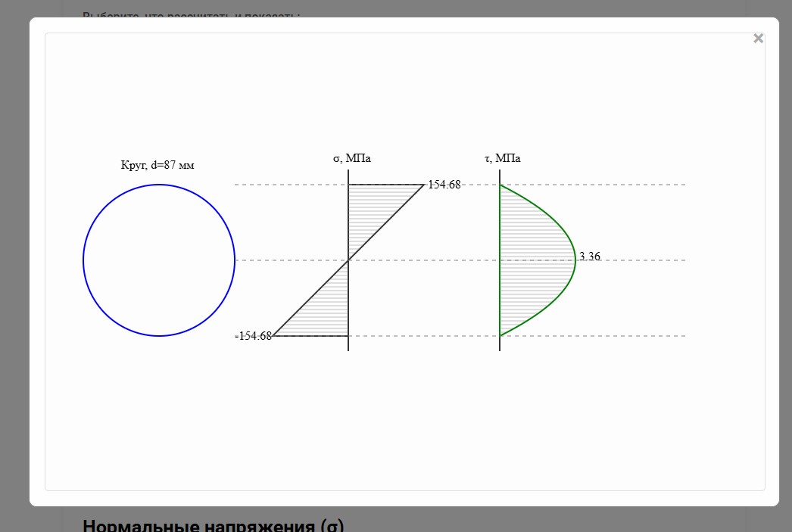
Task: Click the blue circle cross-section outline
Action: (83, 260)
